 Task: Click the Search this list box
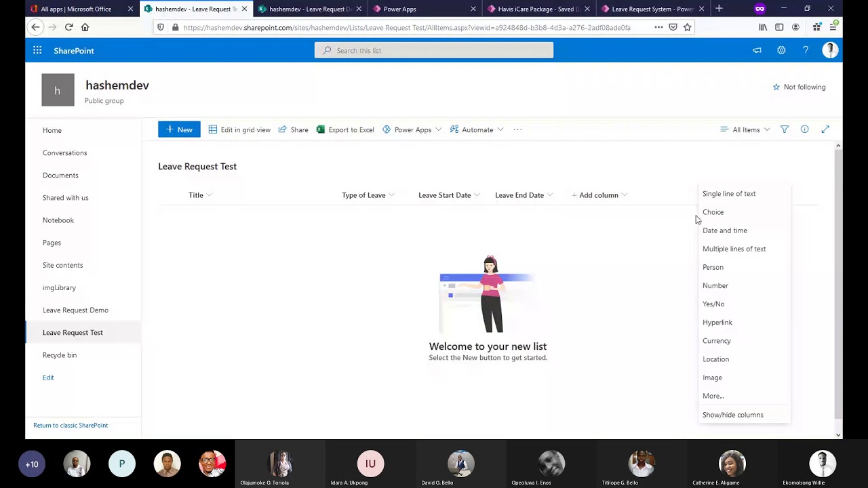(x=434, y=50)
